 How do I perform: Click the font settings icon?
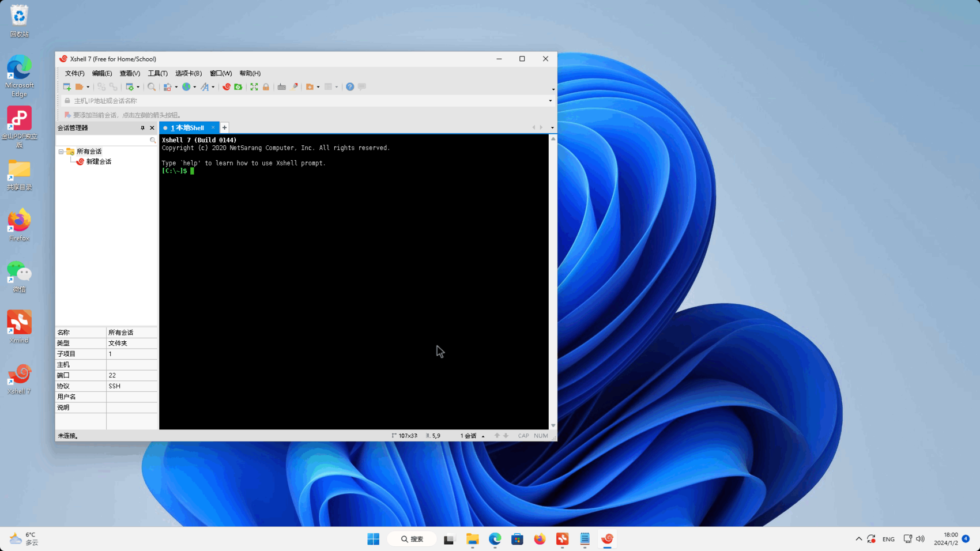click(205, 87)
